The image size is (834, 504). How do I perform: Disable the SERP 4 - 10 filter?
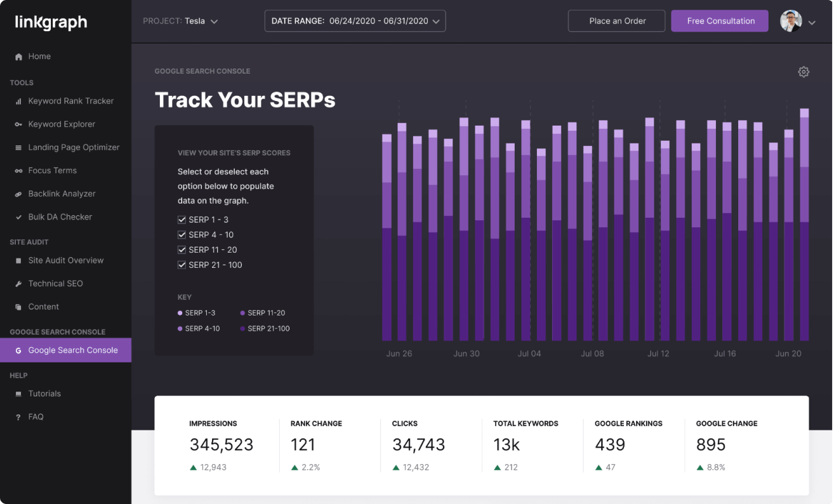tap(182, 234)
